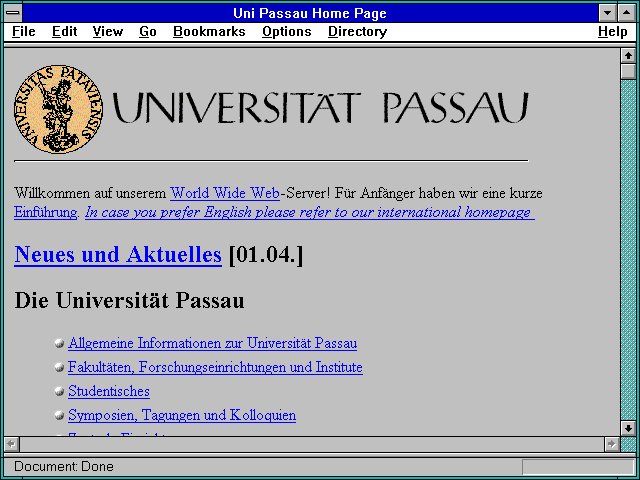Click the vertical scrollbar up arrow
640x480 pixels.
629,56
